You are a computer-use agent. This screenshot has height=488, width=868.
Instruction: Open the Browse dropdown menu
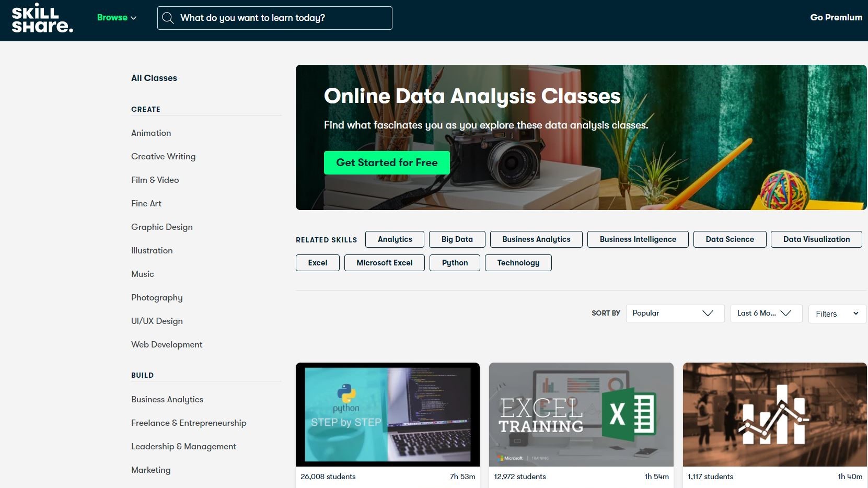pos(117,17)
